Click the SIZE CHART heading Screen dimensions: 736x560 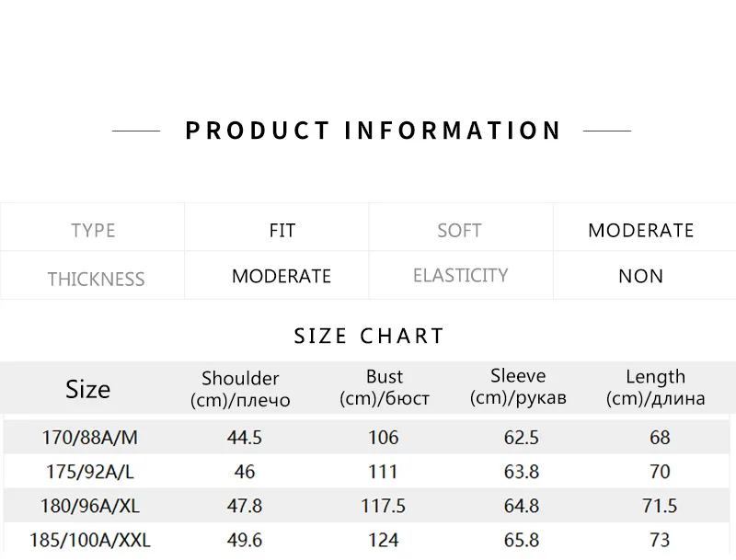(369, 336)
